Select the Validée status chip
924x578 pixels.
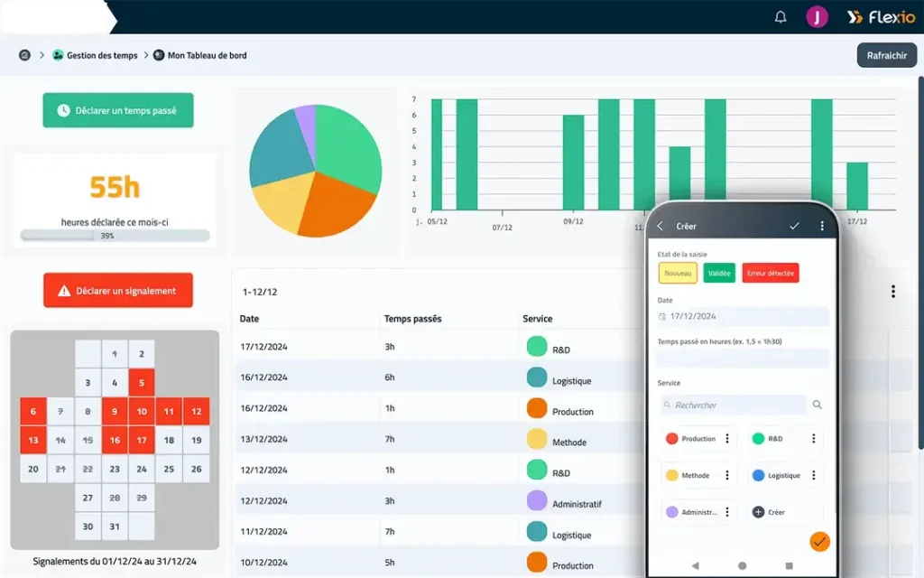tap(720, 273)
